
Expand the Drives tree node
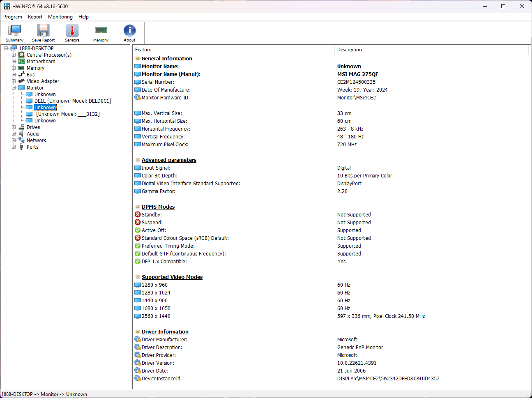click(14, 127)
